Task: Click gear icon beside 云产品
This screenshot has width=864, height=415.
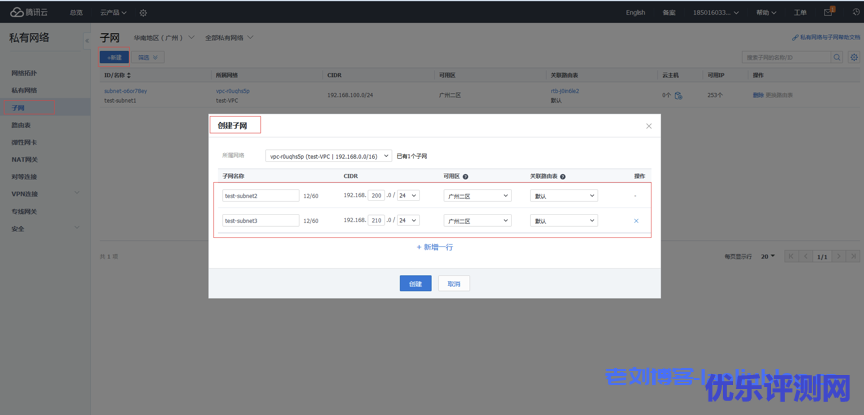Action: (x=143, y=13)
